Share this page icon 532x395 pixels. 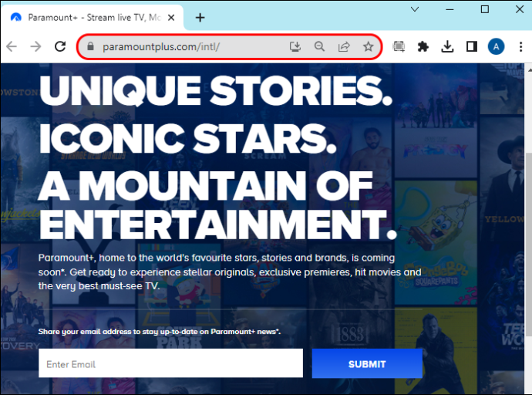(x=344, y=46)
